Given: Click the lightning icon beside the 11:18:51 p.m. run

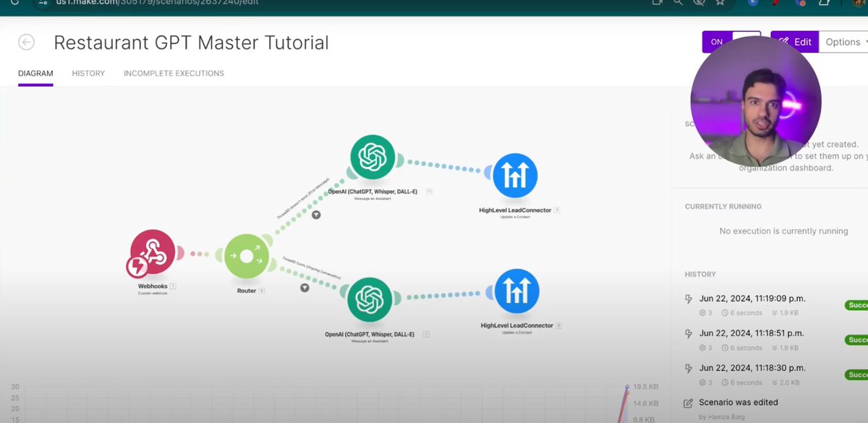Looking at the screenshot, I should pos(689,333).
